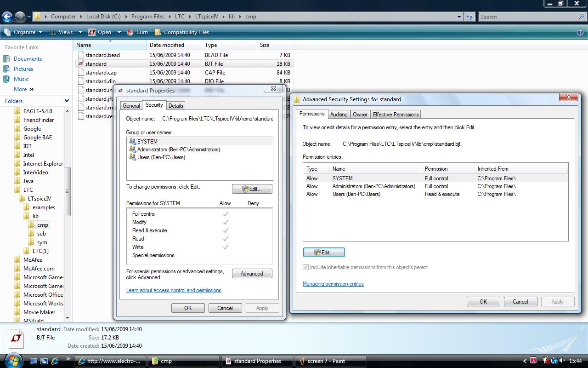Switch to Details tab in standard Properties
588x368 pixels.
click(175, 106)
